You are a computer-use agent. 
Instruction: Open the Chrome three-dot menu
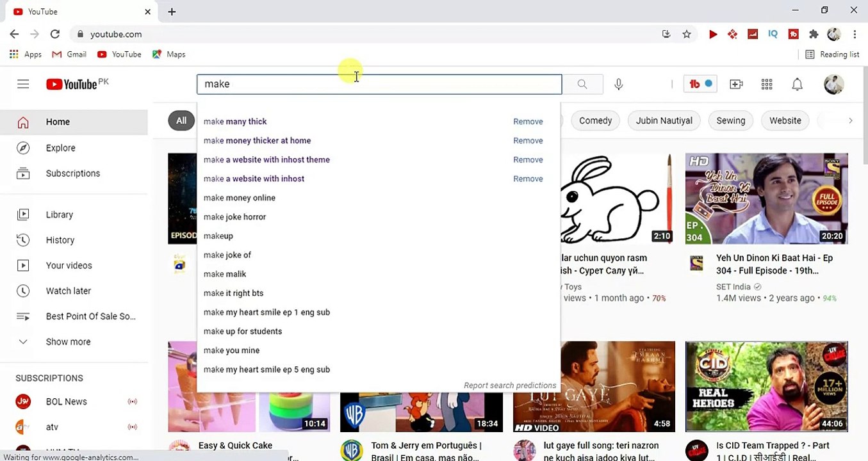pos(855,34)
